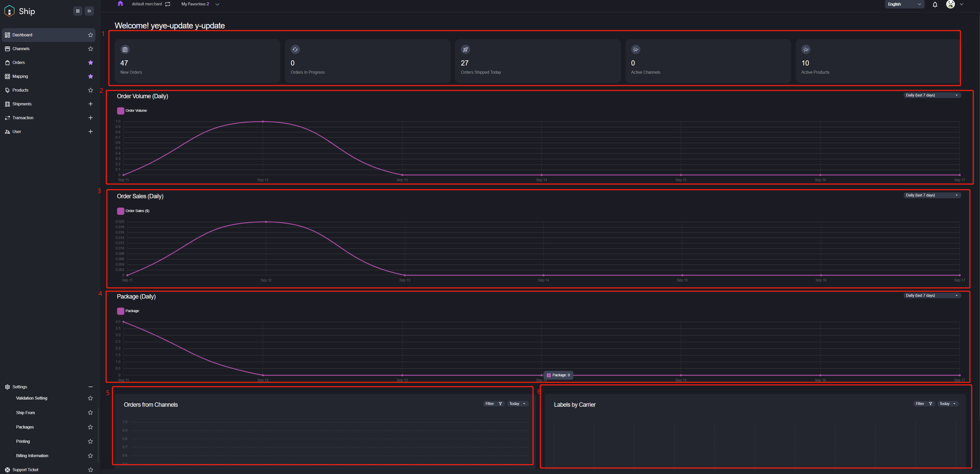Click filter icon in Orders from Channels
This screenshot has width=980, height=474.
[x=500, y=404]
